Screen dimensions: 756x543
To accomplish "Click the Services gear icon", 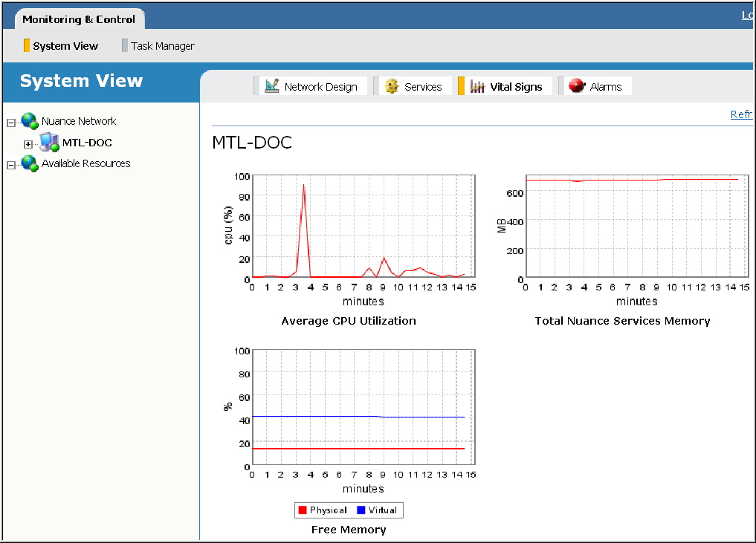I will pyautogui.click(x=392, y=87).
